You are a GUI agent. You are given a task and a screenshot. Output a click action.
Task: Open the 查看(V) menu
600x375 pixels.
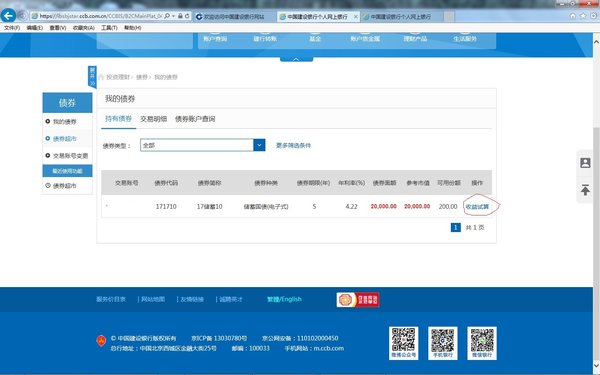tap(58, 28)
